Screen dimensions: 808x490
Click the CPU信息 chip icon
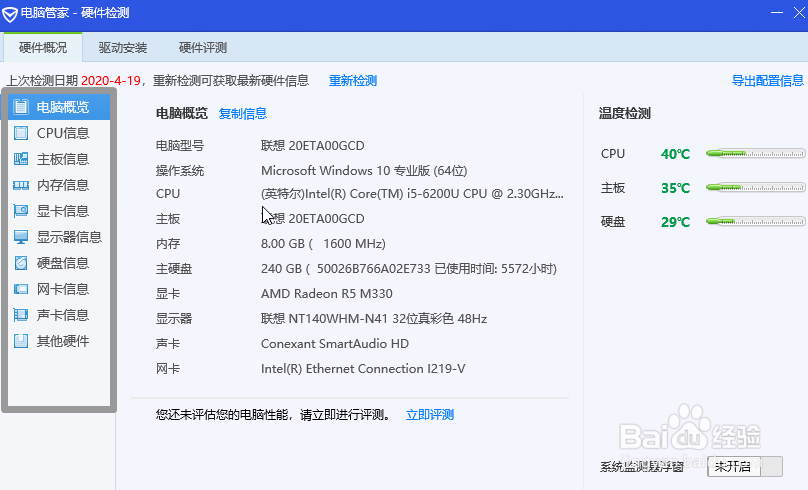click(21, 133)
